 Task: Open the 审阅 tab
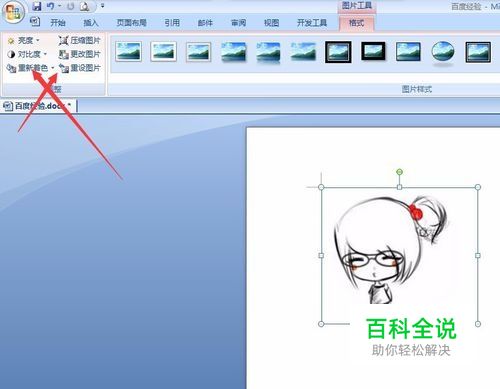tap(238, 23)
